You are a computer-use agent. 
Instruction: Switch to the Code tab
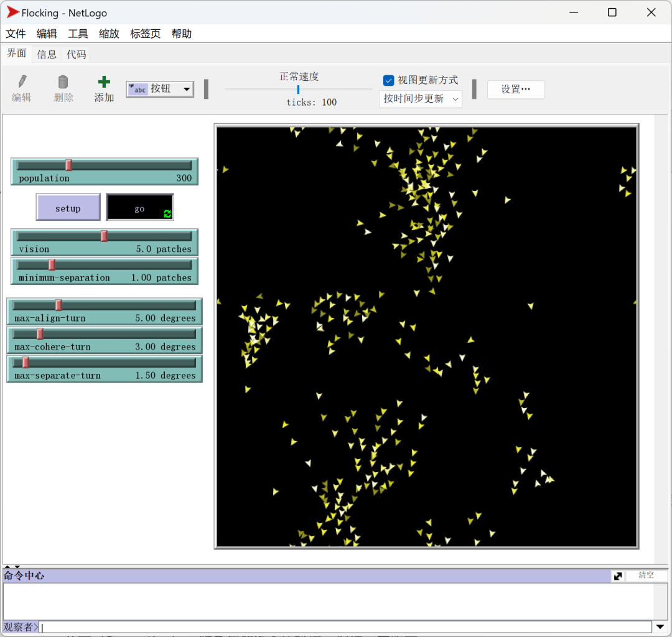(x=77, y=55)
